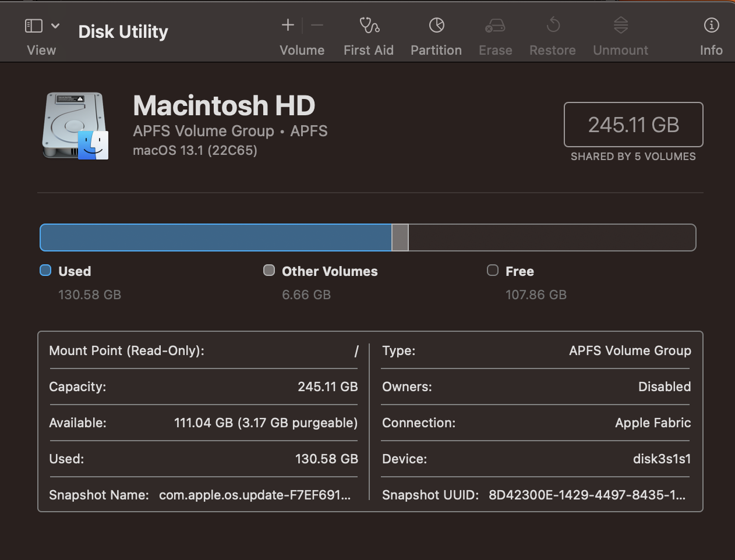Click the 'Other Volumes' legend label

coord(330,271)
